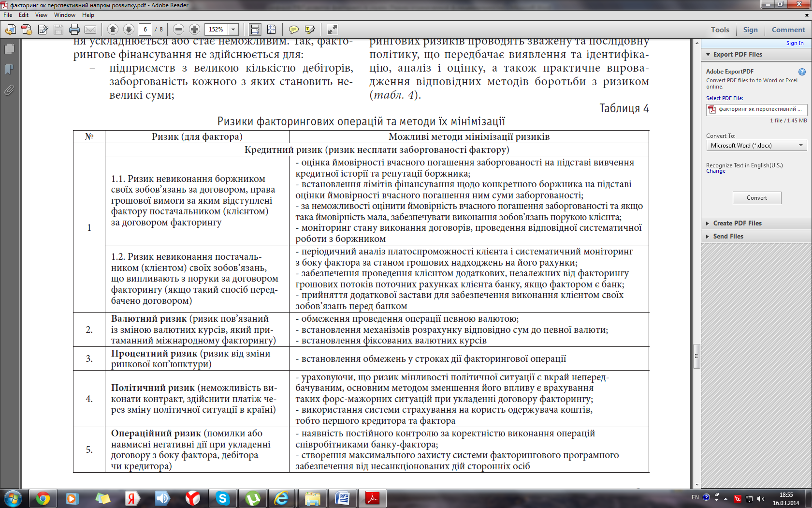Viewport: 812px width, 508px height.
Task: Click scrollbar down arrow in document
Action: (x=696, y=484)
